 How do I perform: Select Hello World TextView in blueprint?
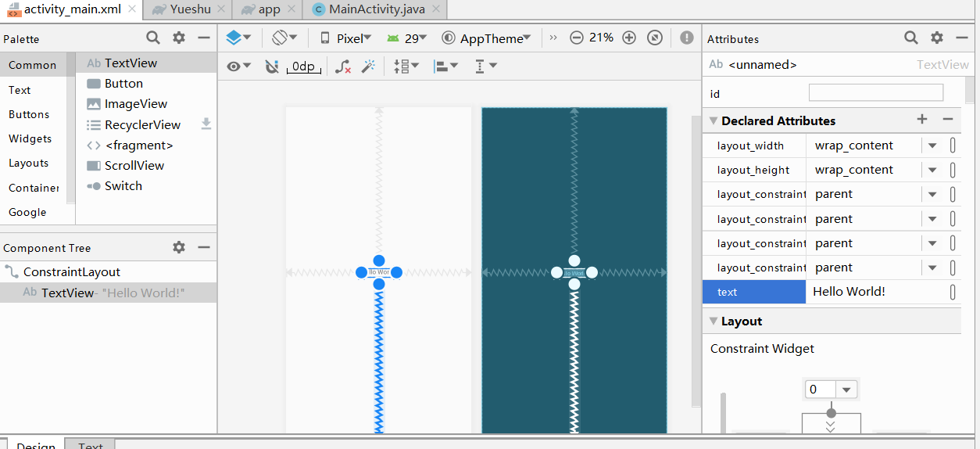point(574,273)
